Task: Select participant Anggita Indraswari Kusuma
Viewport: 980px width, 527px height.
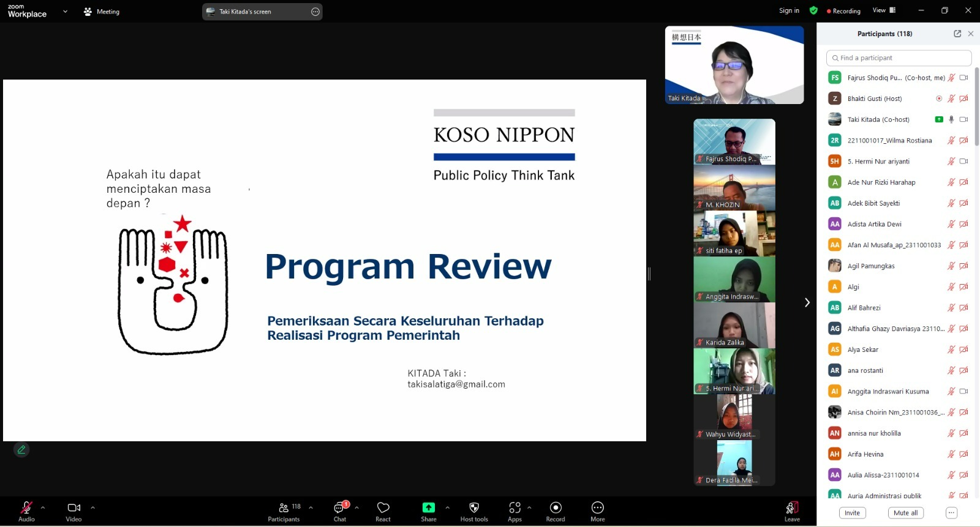Action: [x=899, y=391]
